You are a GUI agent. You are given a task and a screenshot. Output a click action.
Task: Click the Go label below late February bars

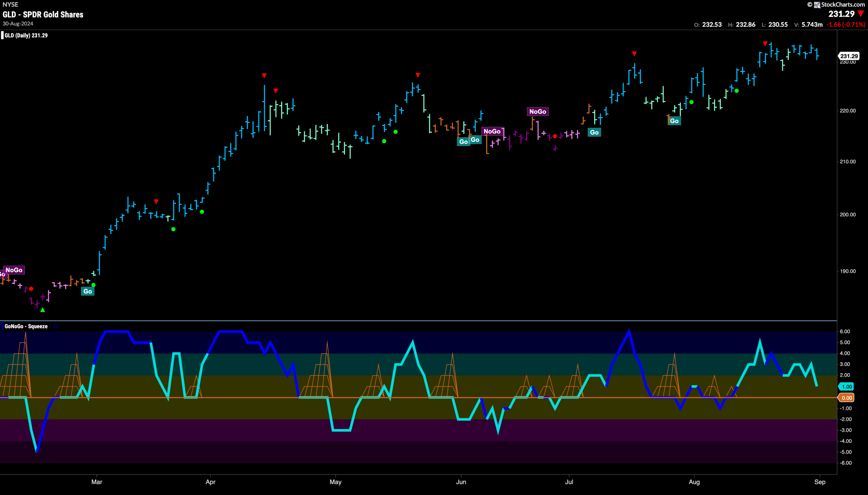[x=88, y=291]
